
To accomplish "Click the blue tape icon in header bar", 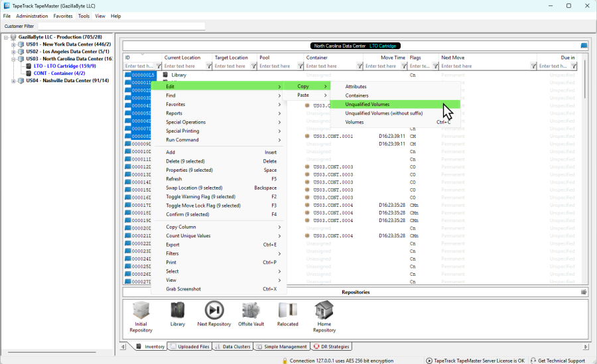I will (584, 46).
